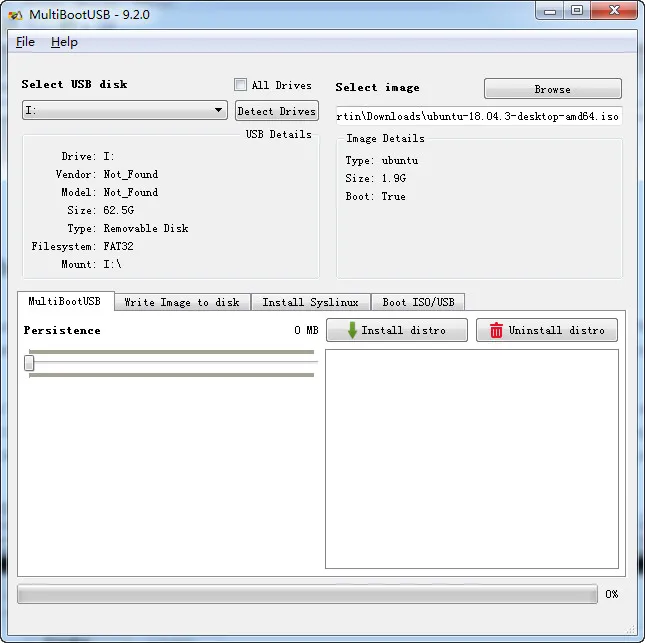Screen dimensions: 645x643
Task: Switch to Write Image to disk tab
Action: pyautogui.click(x=181, y=302)
